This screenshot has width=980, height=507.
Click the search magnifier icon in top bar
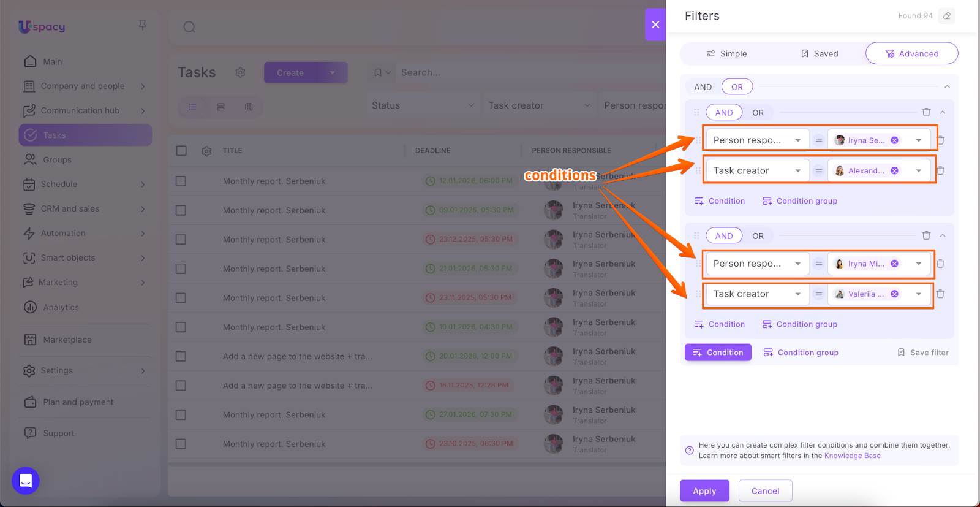click(189, 27)
